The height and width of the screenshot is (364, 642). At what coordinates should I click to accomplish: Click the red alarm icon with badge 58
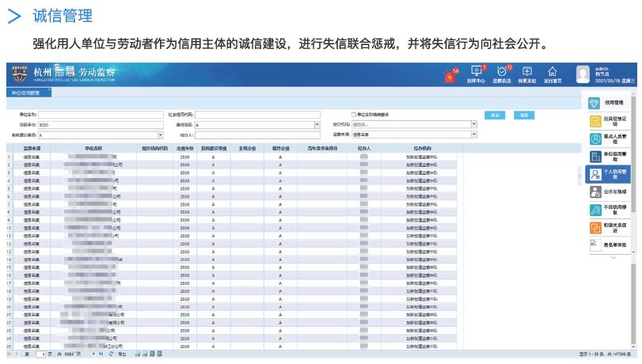[x=451, y=75]
